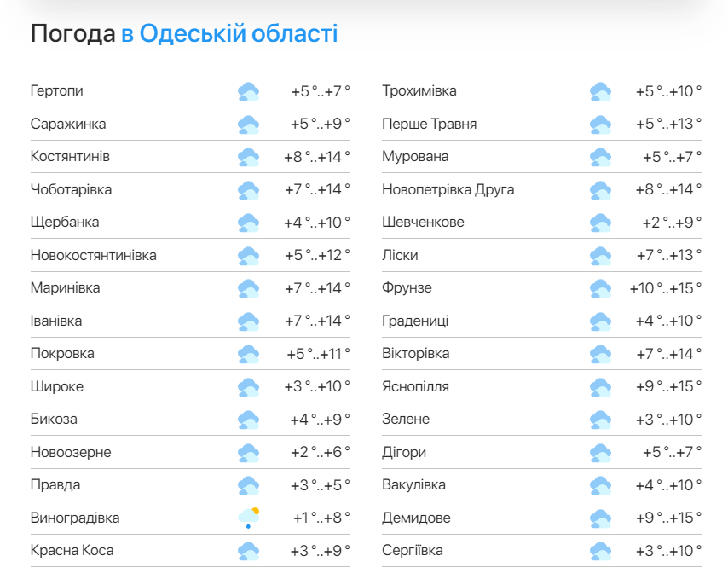728x585 pixels.
Task: Click the cloud icon beside Маринівка
Action: pyautogui.click(x=248, y=288)
